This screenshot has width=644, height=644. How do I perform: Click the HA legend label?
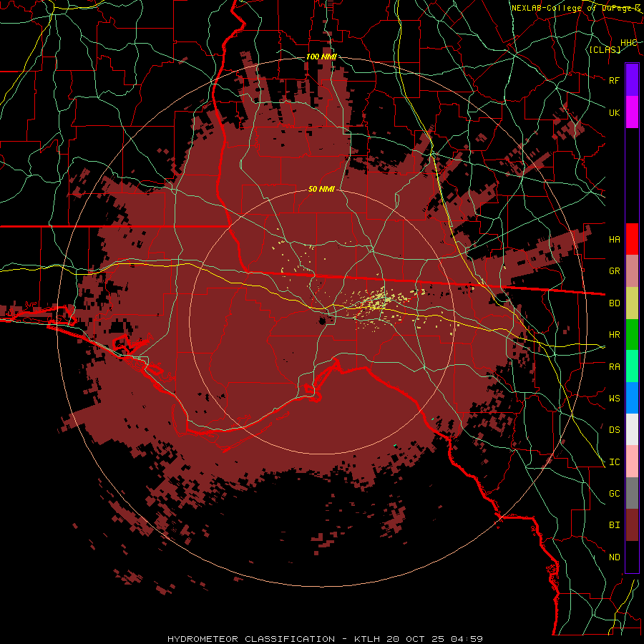[x=615, y=239]
